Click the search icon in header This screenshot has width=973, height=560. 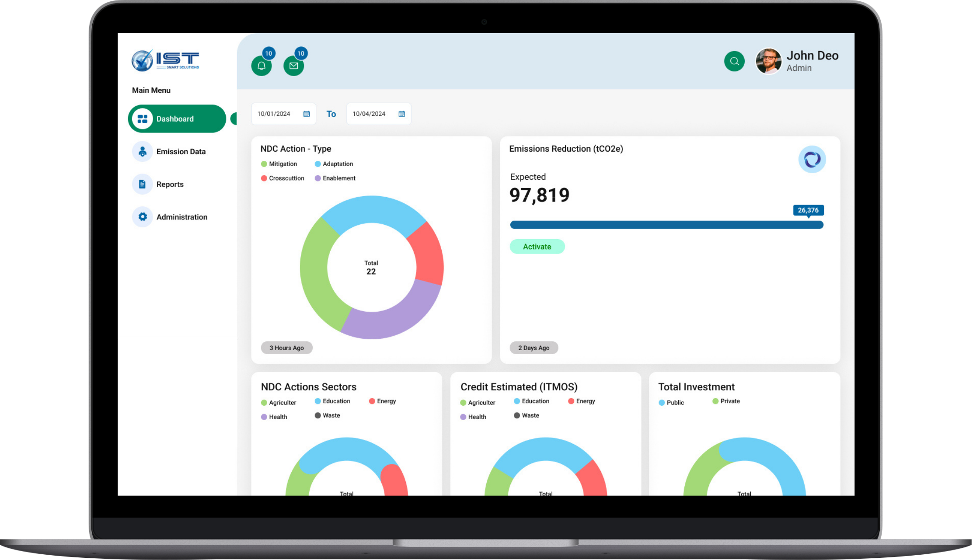point(734,61)
